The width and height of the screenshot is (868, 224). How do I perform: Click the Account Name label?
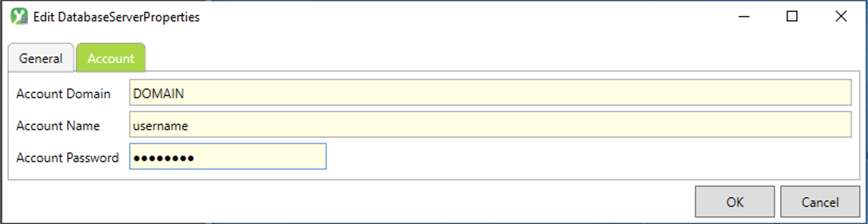[58, 126]
